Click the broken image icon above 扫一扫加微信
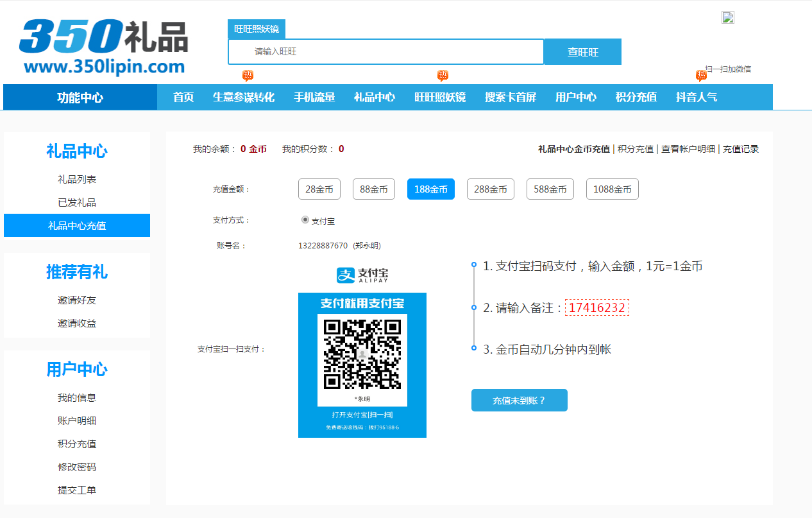Image resolution: width=812 pixels, height=518 pixels. coord(727,17)
